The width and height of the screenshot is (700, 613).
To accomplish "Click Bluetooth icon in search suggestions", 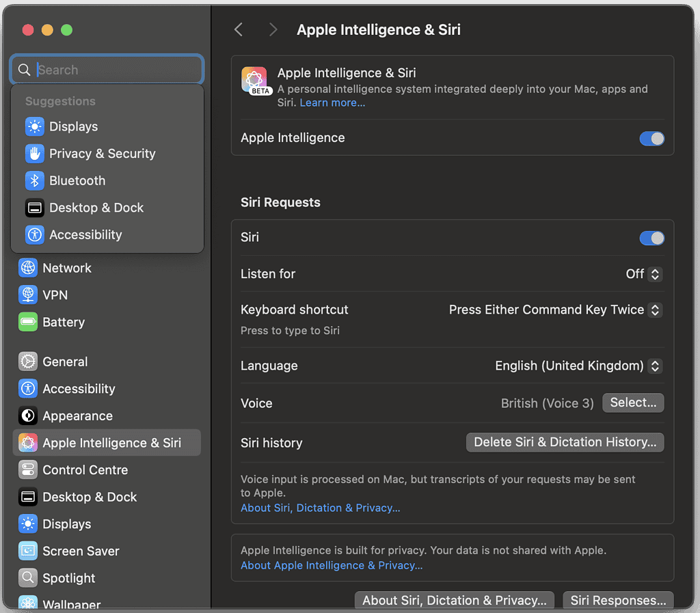I will point(35,180).
